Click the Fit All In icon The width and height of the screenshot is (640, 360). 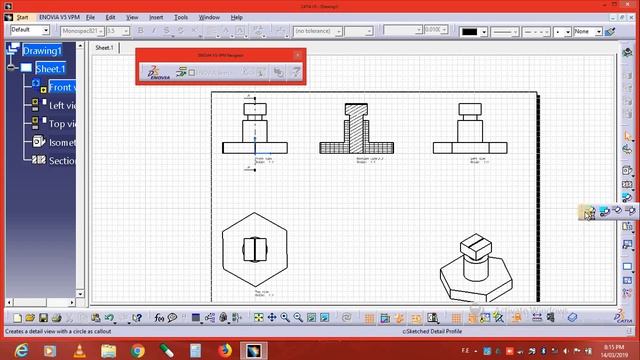258,318
